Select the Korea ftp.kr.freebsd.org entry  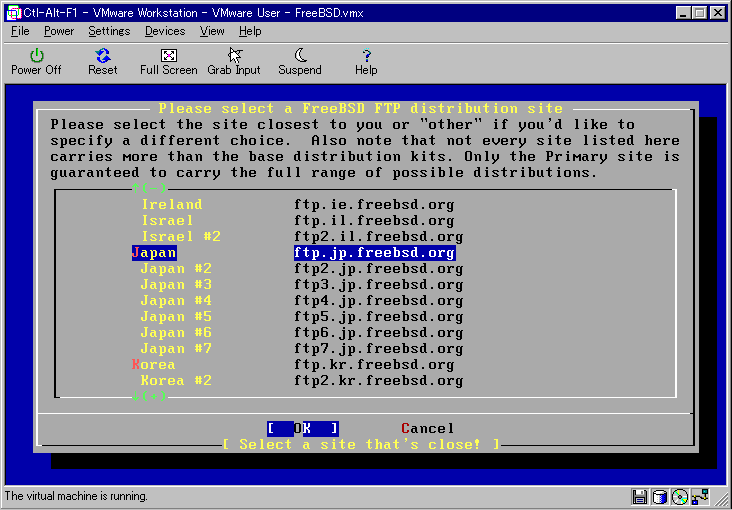pyautogui.click(x=154, y=365)
